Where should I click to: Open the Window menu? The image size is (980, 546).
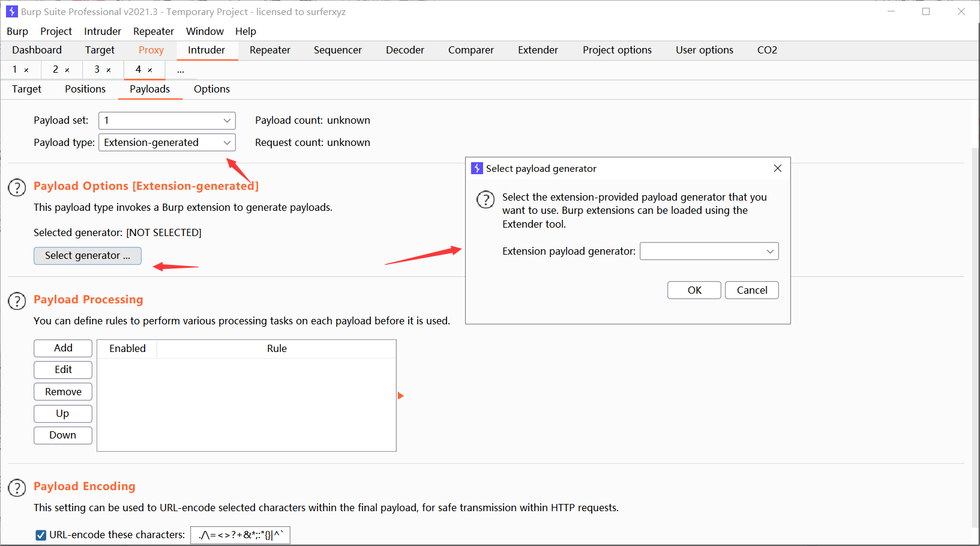205,31
